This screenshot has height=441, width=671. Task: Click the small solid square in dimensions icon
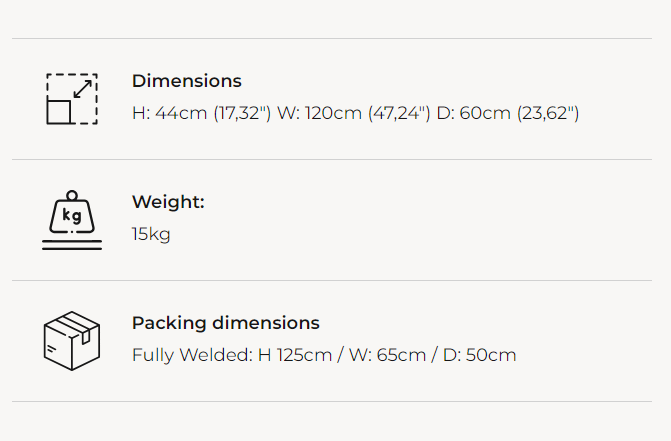(x=60, y=111)
